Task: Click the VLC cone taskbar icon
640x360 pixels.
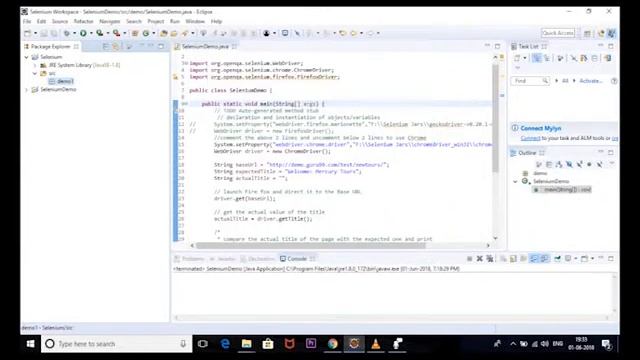Action: pyautogui.click(x=376, y=344)
